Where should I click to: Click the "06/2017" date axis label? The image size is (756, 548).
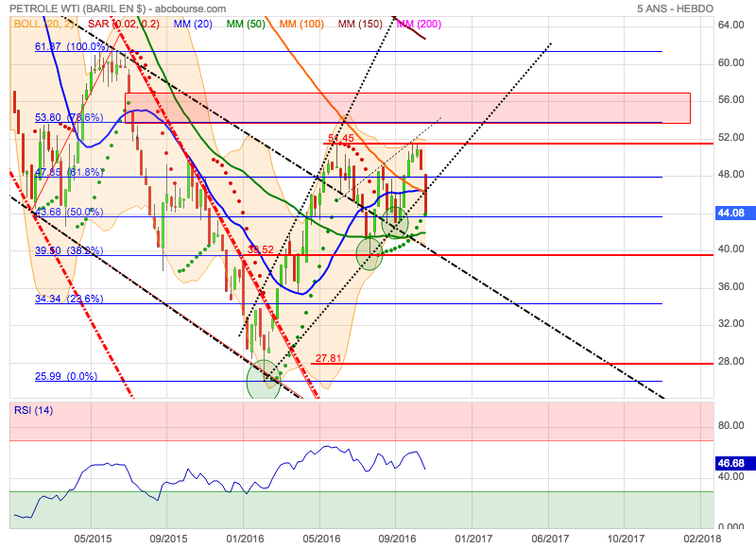550,539
